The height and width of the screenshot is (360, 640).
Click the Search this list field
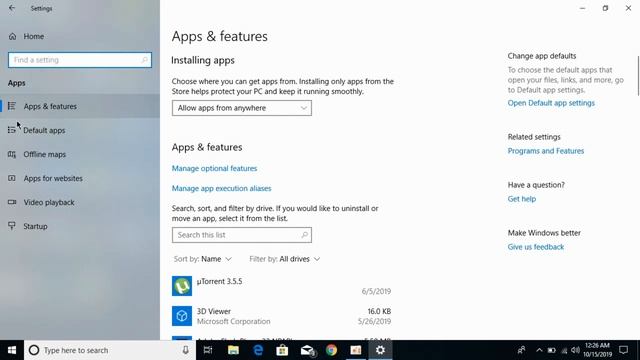pos(242,235)
